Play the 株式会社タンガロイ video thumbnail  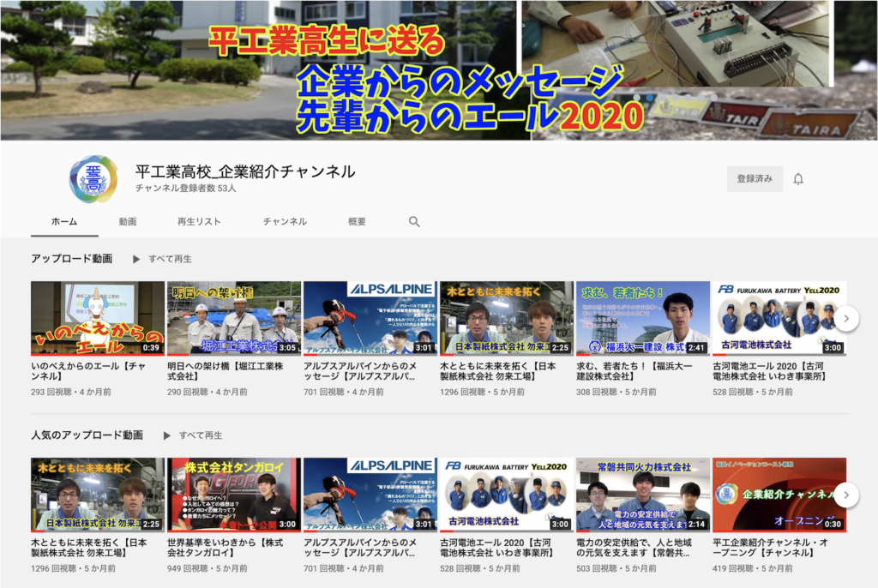[234, 495]
